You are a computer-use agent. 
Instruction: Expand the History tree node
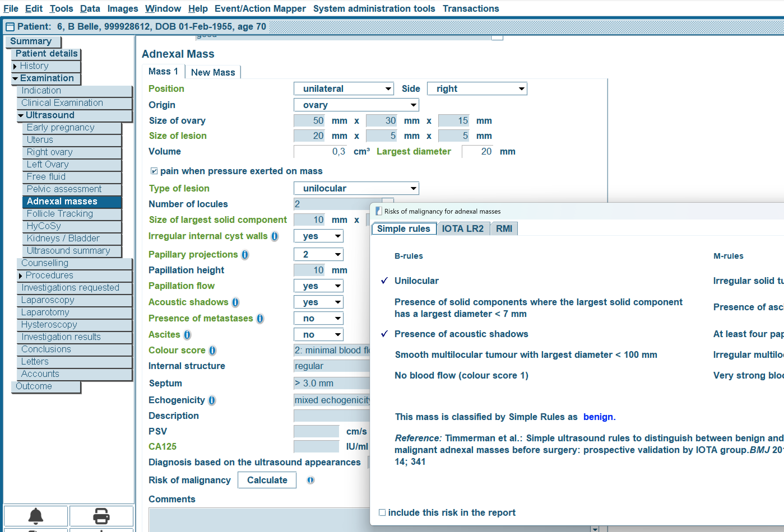(x=15, y=66)
